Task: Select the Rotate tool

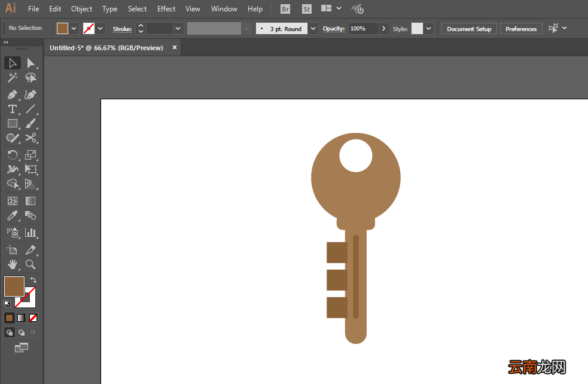Action: click(x=13, y=155)
